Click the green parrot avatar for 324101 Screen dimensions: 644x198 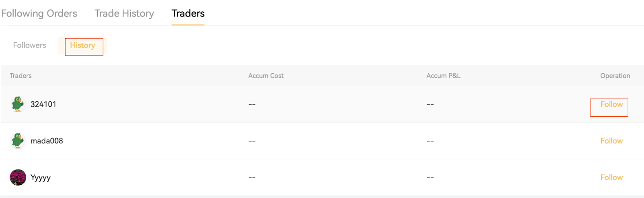[x=18, y=104]
